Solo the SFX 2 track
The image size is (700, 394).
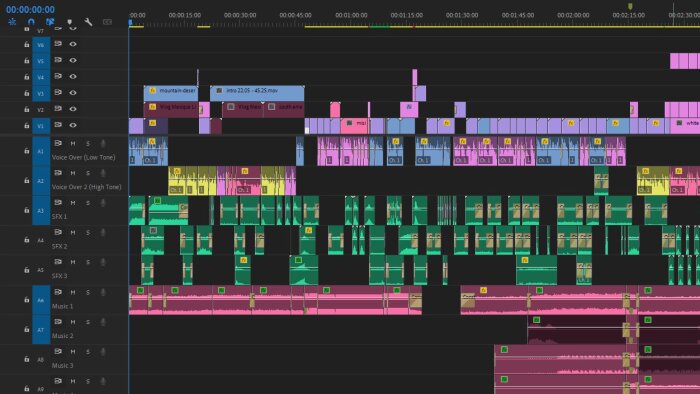88,232
